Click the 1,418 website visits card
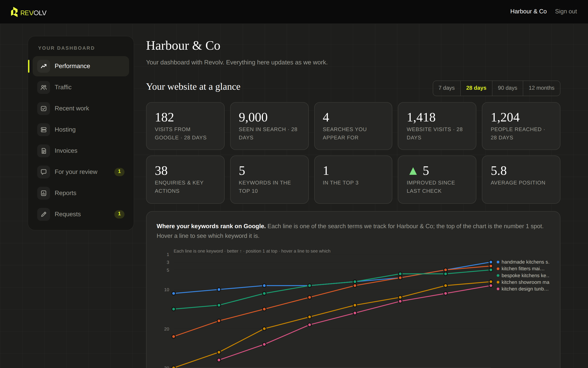The width and height of the screenshot is (588, 368). click(x=437, y=126)
